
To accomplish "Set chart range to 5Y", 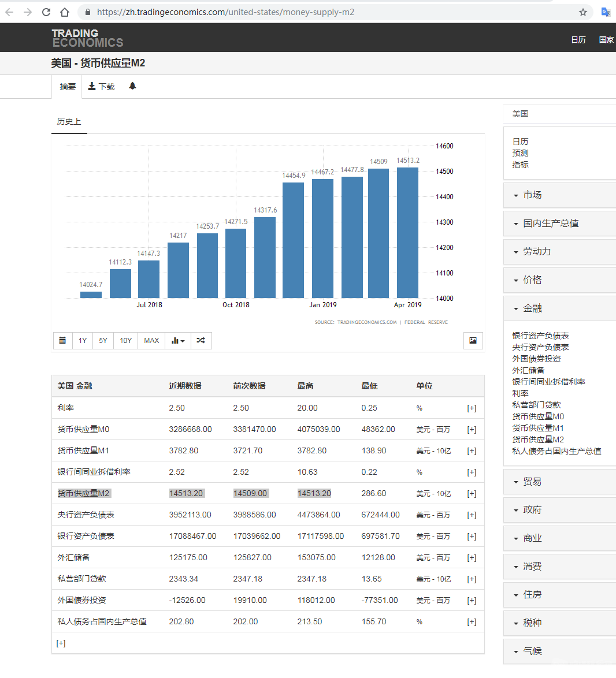I will coord(103,341).
